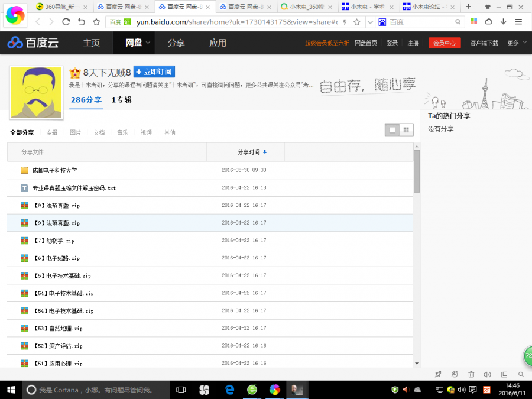532x399 pixels.
Task: Go back with the browser back arrow
Action: (38, 22)
